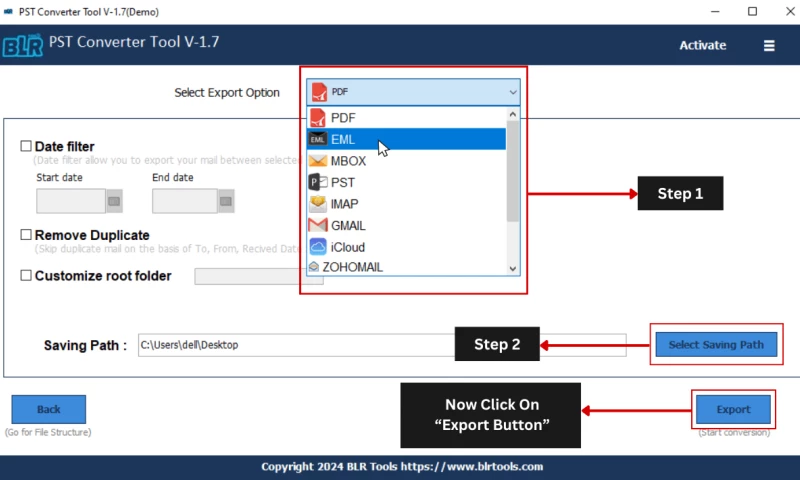The height and width of the screenshot is (480, 800).
Task: Choose PDF from the export list
Action: pyautogui.click(x=407, y=118)
